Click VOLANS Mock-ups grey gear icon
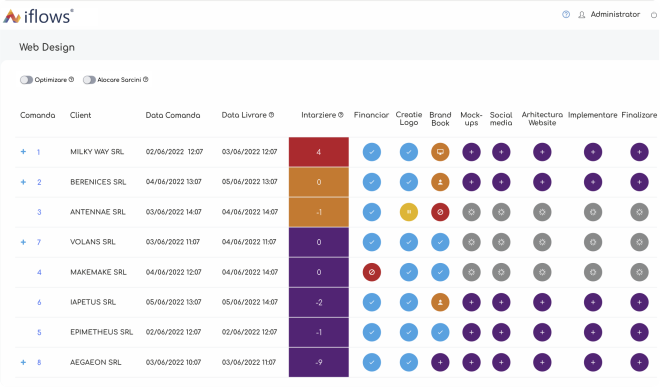The image size is (660, 387). click(471, 242)
